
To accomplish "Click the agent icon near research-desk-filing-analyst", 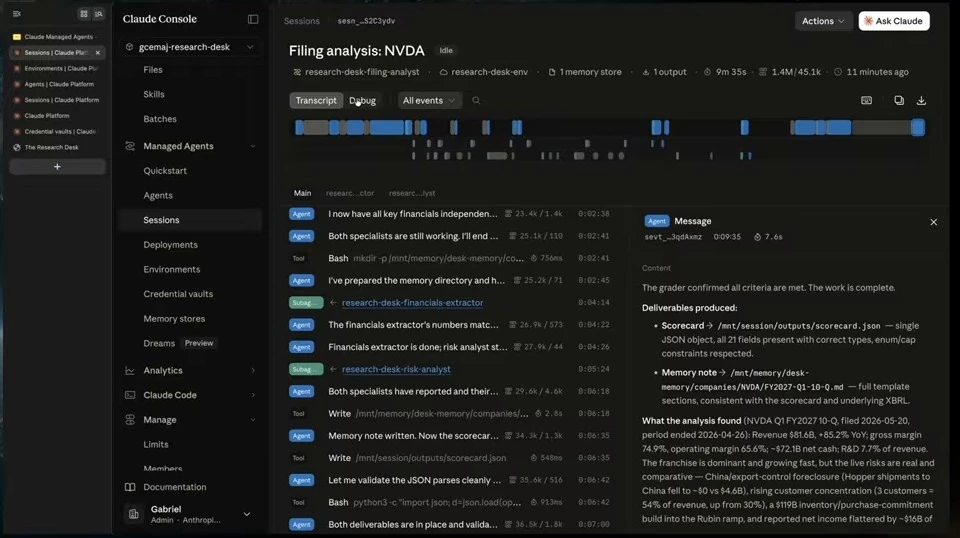I will [x=297, y=72].
